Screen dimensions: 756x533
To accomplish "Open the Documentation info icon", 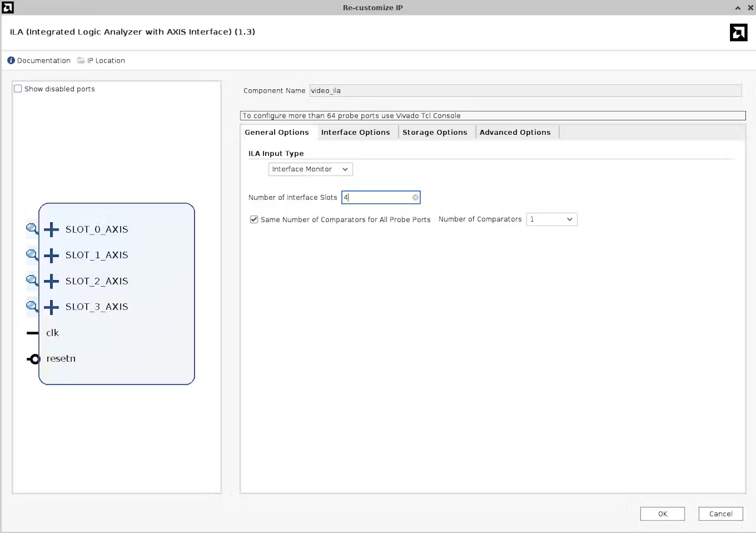I will click(11, 60).
